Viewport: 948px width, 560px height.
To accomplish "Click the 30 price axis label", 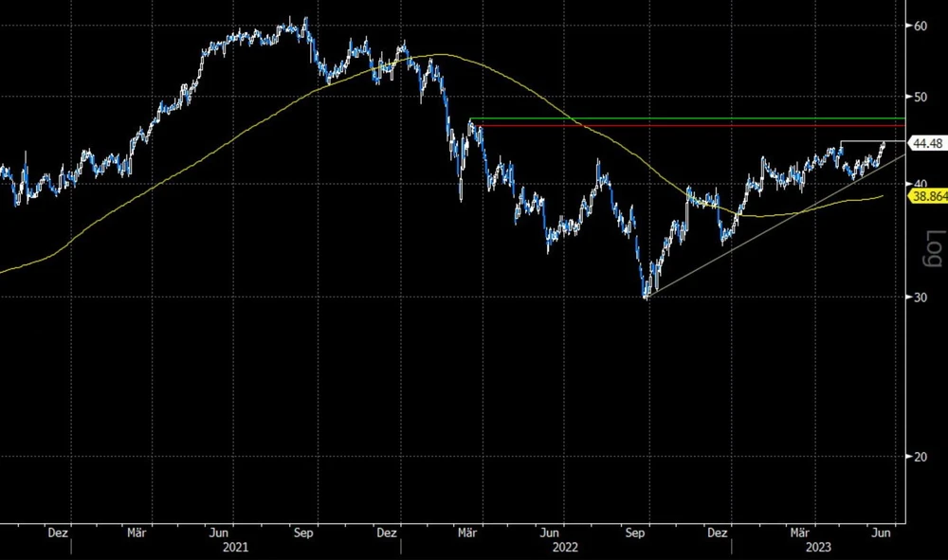I will tap(920, 298).
